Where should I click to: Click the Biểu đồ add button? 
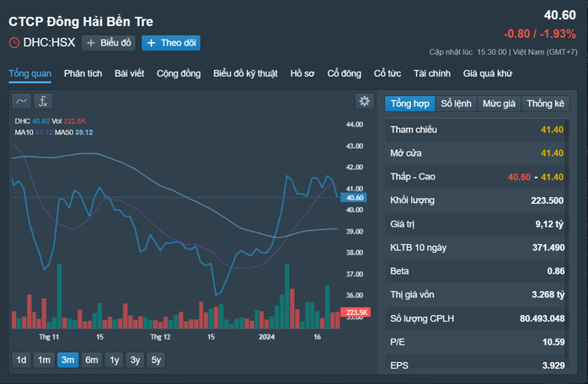click(109, 43)
